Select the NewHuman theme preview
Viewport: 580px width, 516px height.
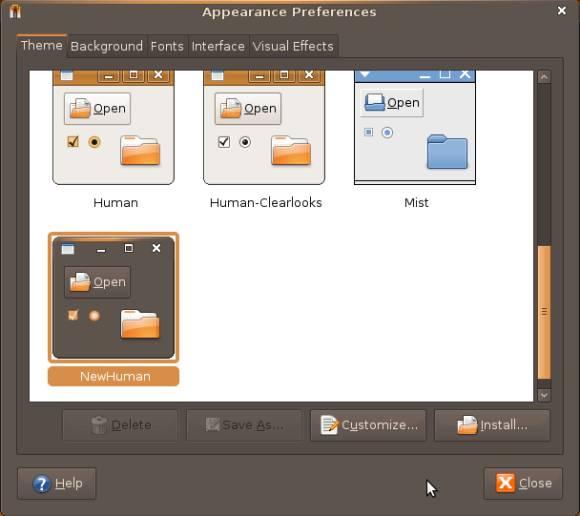pyautogui.click(x=114, y=297)
